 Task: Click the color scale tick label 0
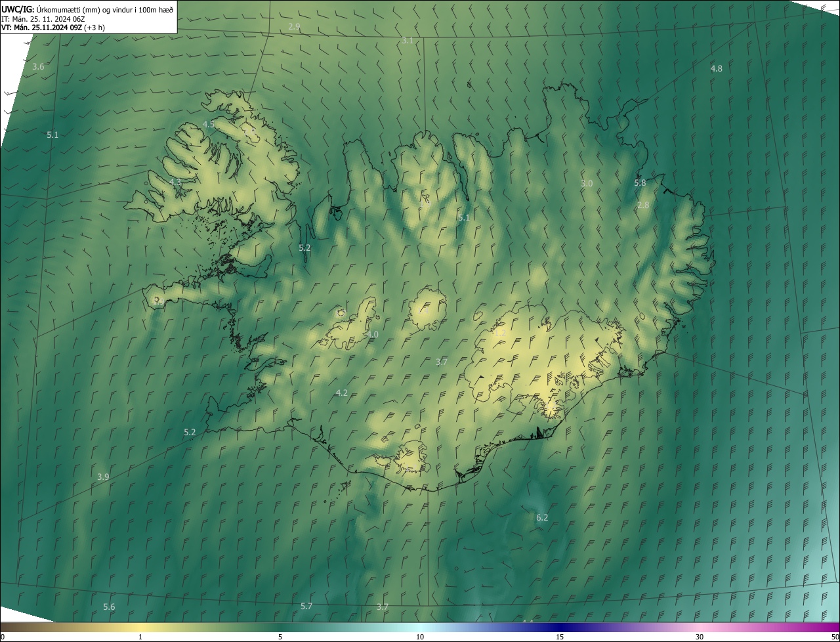click(x=3, y=637)
